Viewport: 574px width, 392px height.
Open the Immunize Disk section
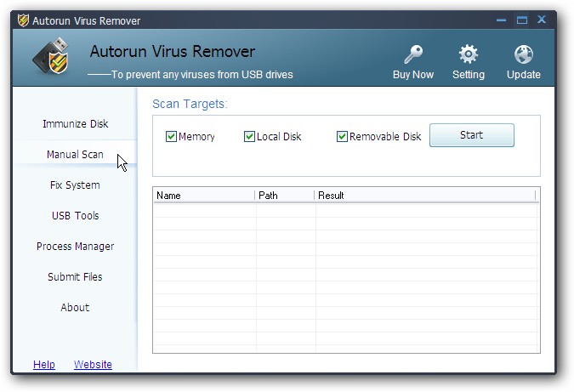coord(76,124)
